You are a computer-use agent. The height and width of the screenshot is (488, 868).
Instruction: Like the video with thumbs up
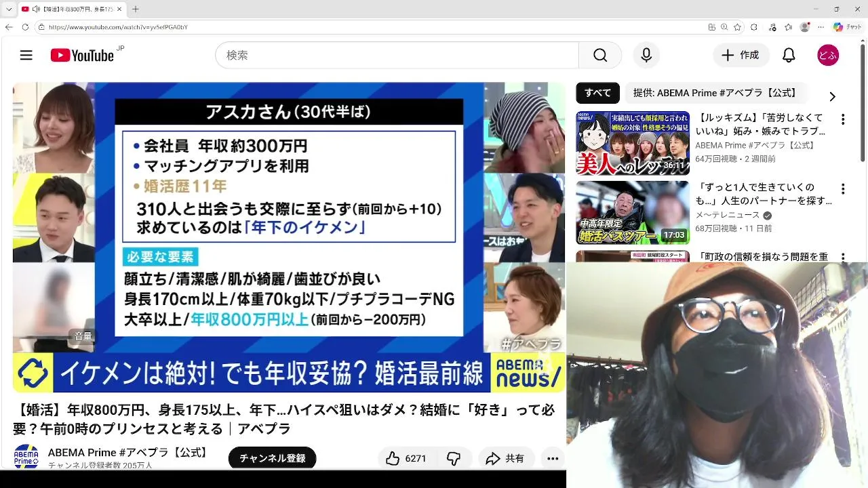click(x=393, y=459)
